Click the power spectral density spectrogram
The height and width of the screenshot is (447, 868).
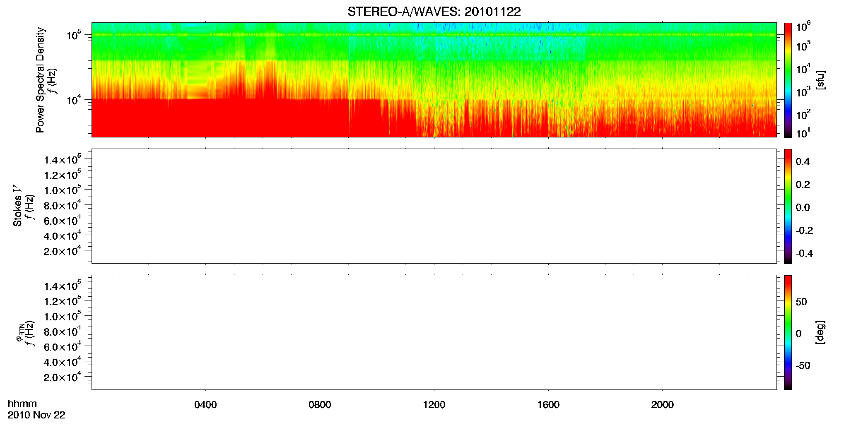(x=434, y=80)
